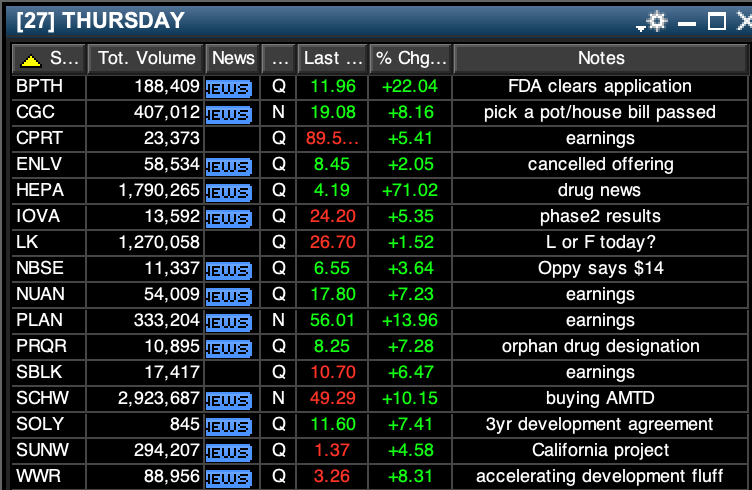Image resolution: width=752 pixels, height=490 pixels.
Task: Click the +13.96 percent change value
Action: [x=410, y=320]
